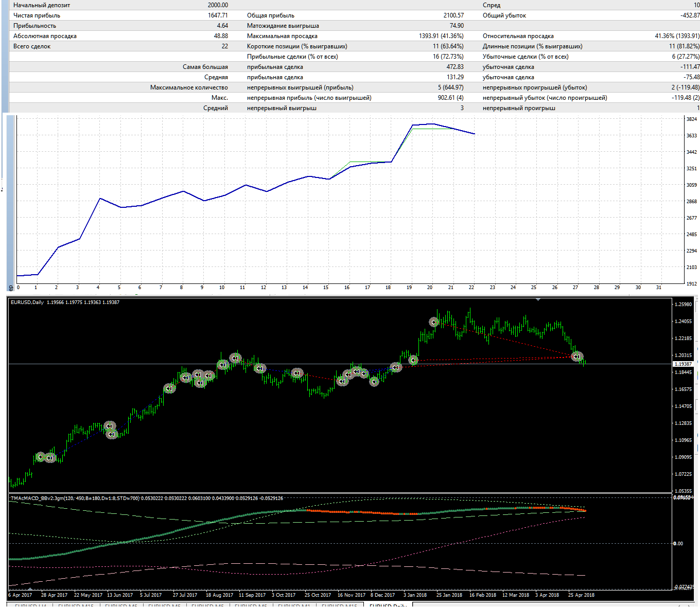Click the current price label 1.19387 on the axis
The height and width of the screenshot is (607, 700).
684,364
